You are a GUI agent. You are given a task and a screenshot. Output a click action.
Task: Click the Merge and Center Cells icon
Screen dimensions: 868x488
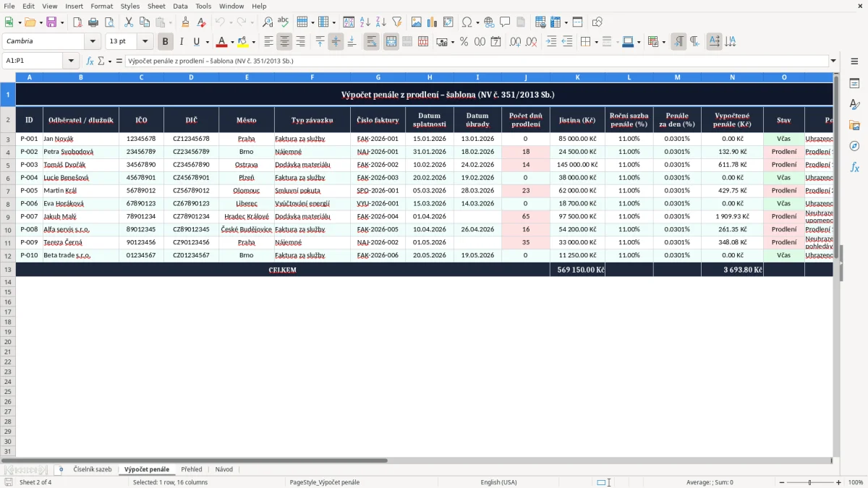click(x=391, y=42)
